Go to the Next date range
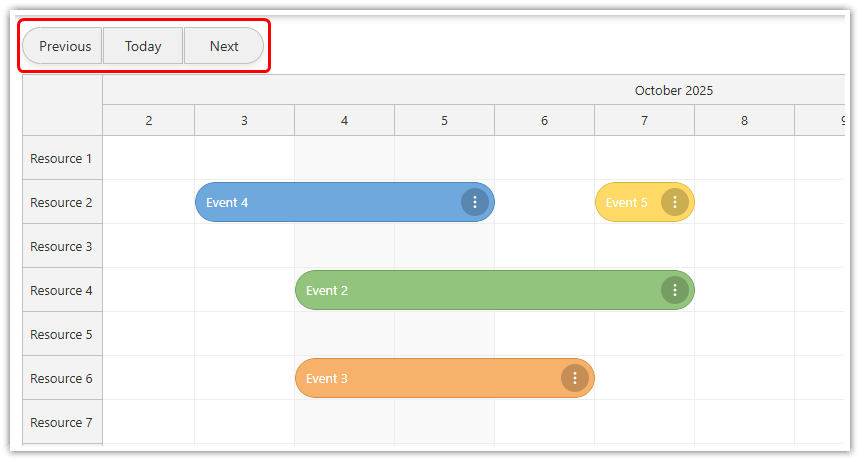The image size is (860, 461). (224, 46)
